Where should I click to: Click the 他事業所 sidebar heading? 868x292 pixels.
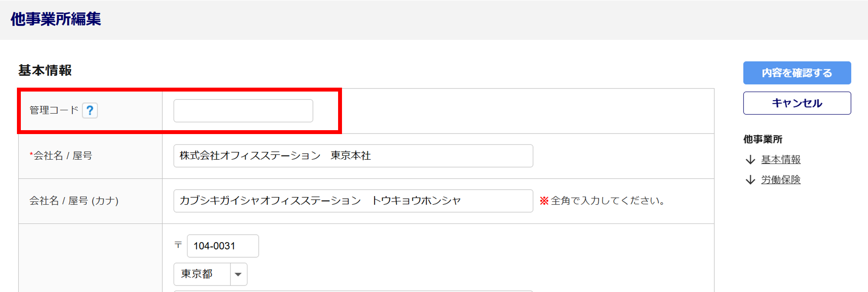point(763,139)
